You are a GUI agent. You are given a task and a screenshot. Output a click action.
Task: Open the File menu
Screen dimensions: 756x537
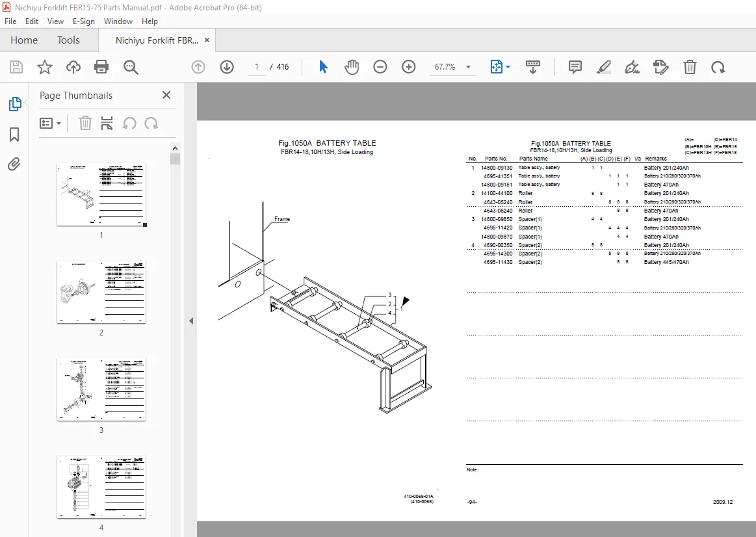click(x=10, y=21)
